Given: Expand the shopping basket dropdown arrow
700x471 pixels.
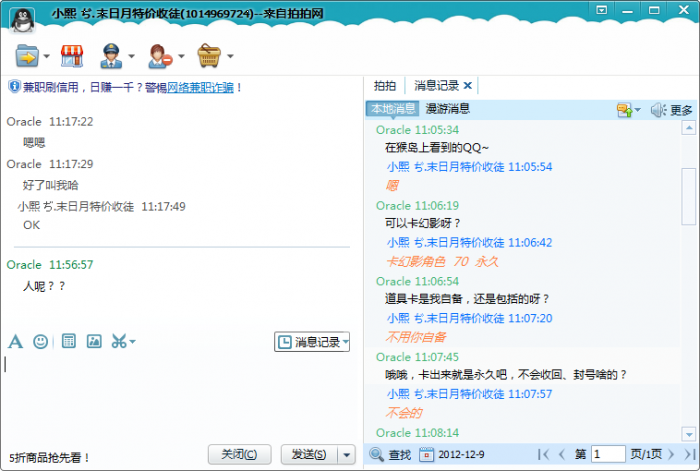Looking at the screenshot, I should point(230,56).
